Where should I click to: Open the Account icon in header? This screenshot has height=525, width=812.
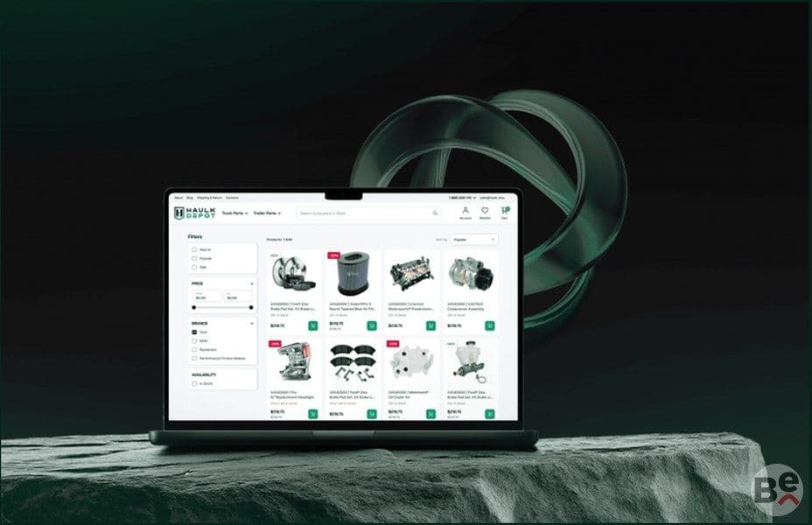pyautogui.click(x=465, y=210)
